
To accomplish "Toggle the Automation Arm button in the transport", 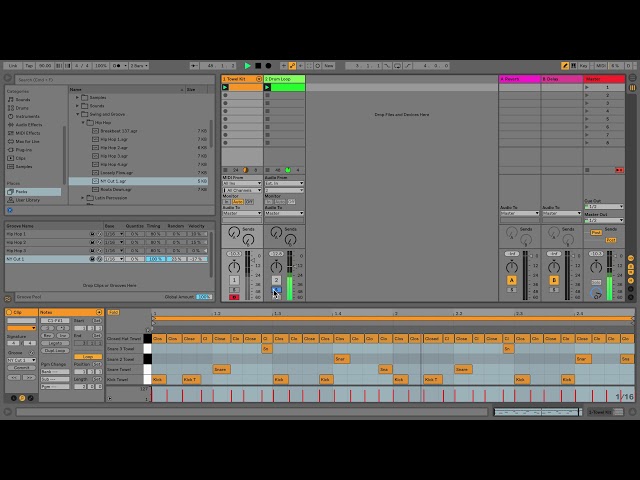I will click(292, 66).
